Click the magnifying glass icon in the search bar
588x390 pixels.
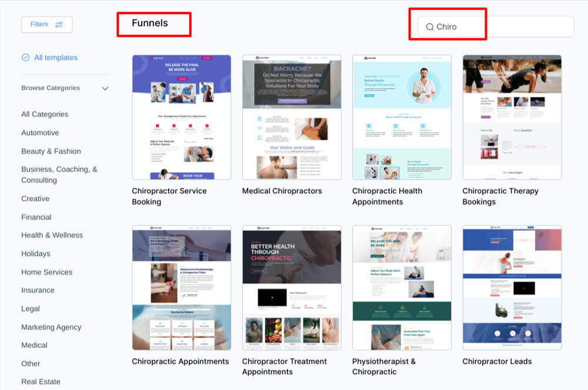coord(429,26)
